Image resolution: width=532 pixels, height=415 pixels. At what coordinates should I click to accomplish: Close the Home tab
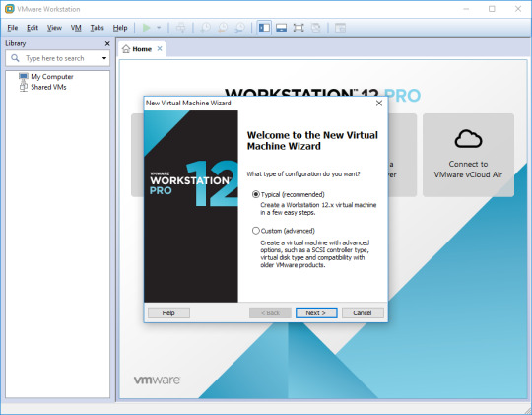160,49
